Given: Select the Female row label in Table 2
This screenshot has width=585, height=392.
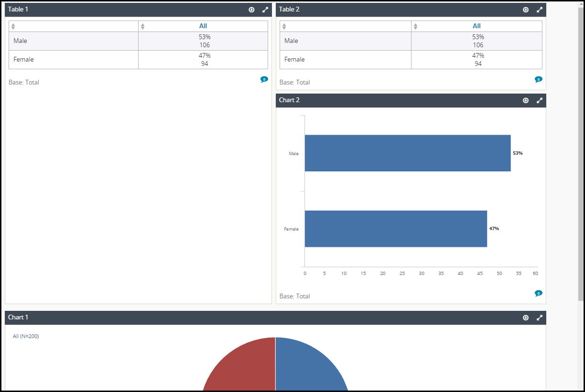Looking at the screenshot, I should (294, 60).
